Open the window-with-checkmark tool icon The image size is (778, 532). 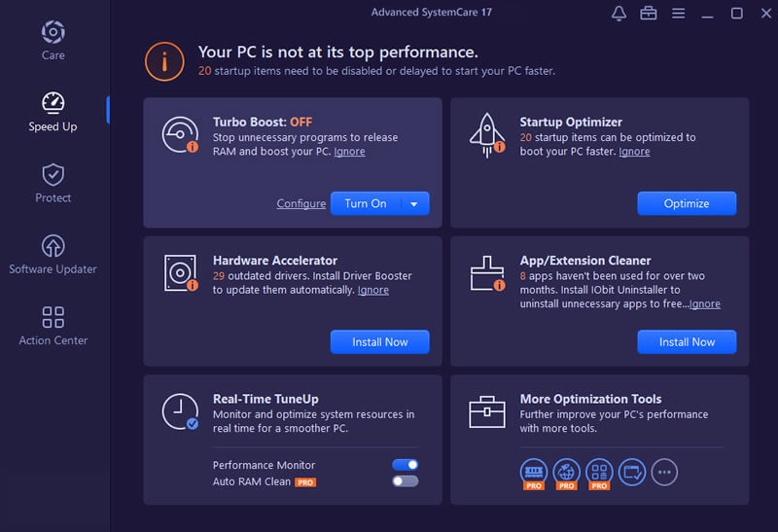coord(632,472)
